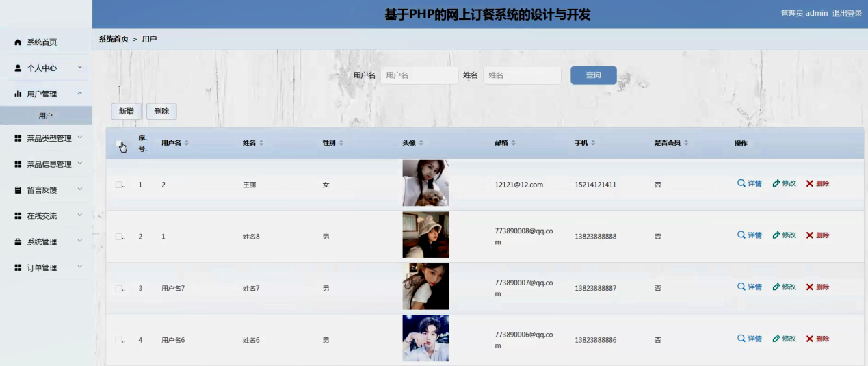Image resolution: width=868 pixels, height=366 pixels.
Task: Click the home icon beside 系统首页
Action: pyautogui.click(x=18, y=42)
